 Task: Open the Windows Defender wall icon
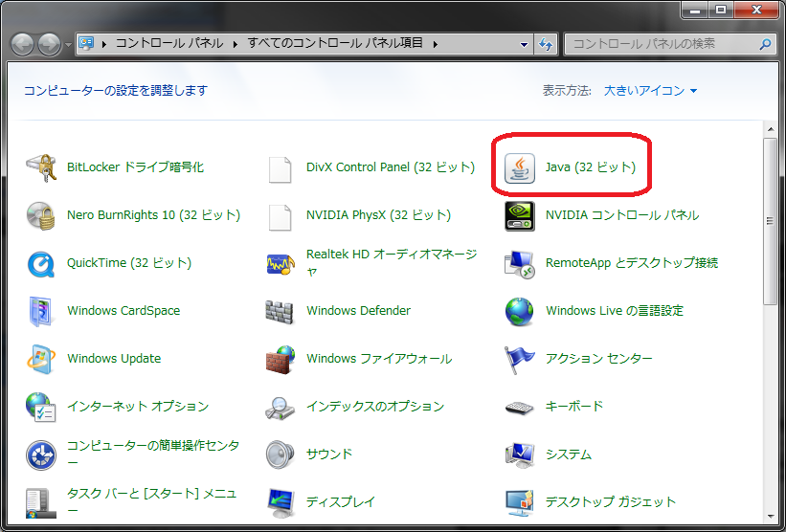280,312
